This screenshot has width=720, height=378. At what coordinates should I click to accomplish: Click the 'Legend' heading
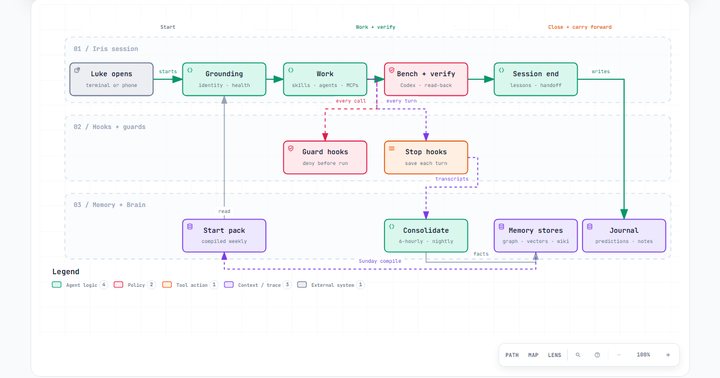66,271
